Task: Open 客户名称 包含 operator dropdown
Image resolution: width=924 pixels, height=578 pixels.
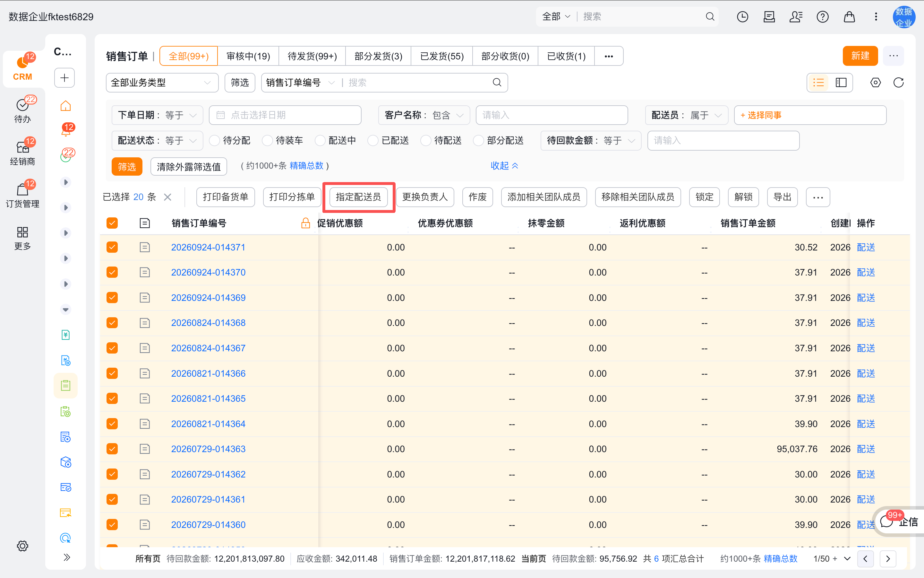Action: point(424,115)
